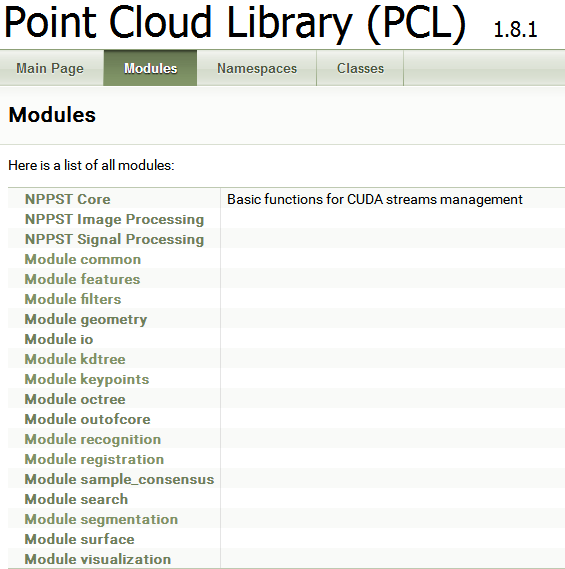Open the Module octree link

coord(75,400)
